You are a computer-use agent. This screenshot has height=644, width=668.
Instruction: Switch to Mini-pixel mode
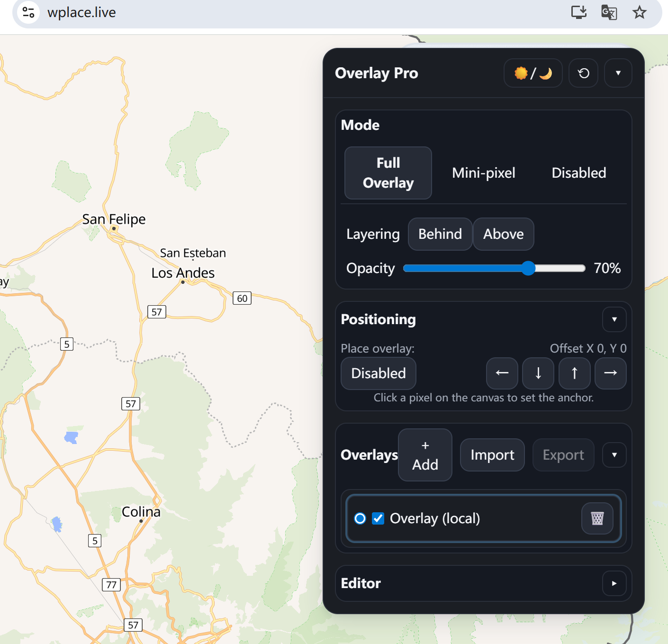pos(483,173)
